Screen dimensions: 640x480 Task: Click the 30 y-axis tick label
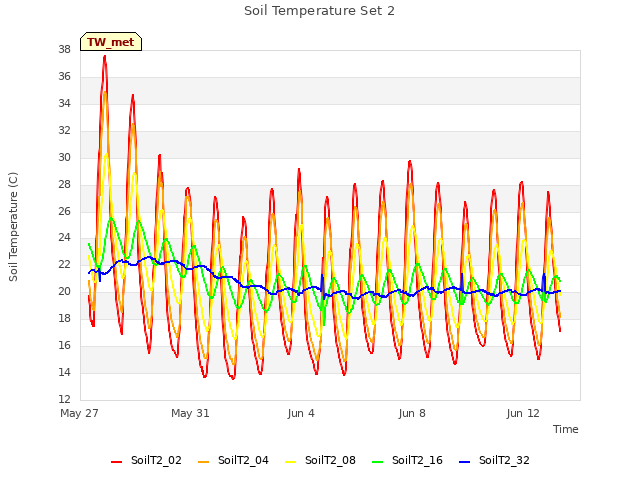coord(64,158)
